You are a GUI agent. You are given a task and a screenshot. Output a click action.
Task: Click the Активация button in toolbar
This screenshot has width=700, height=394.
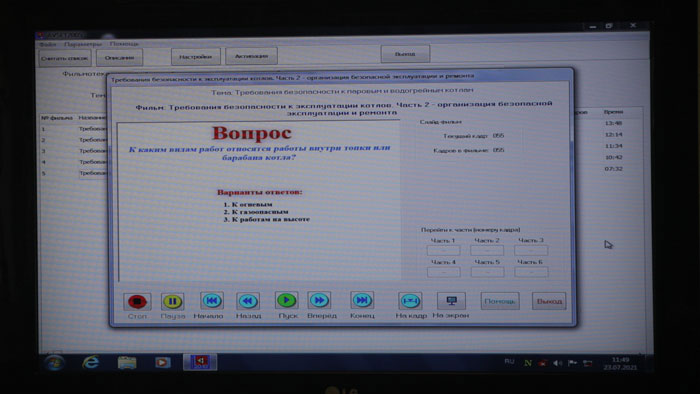251,56
